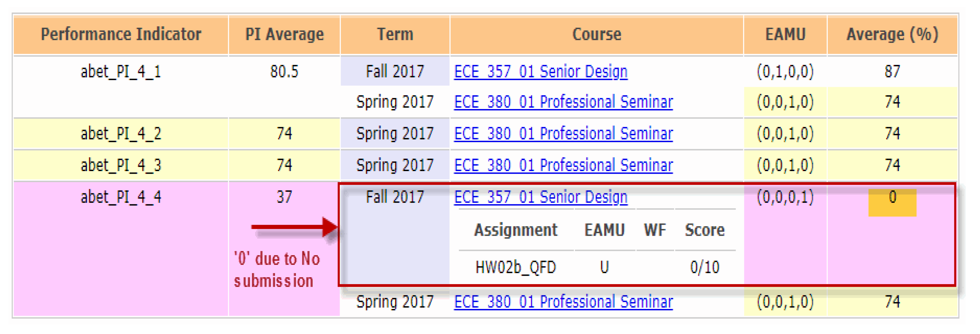Open ECE_380_01 Professional Seminar link in abet_PI_4_3 row
This screenshot has height=334, width=980.
point(563,165)
